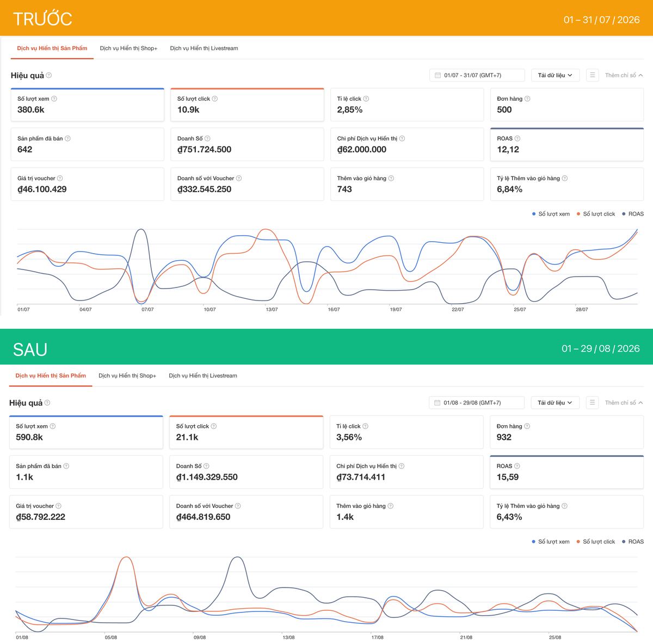Toggle the Doanh số với Voucher ₫332.545.250 card
This screenshot has height=644, width=653.
point(247,184)
